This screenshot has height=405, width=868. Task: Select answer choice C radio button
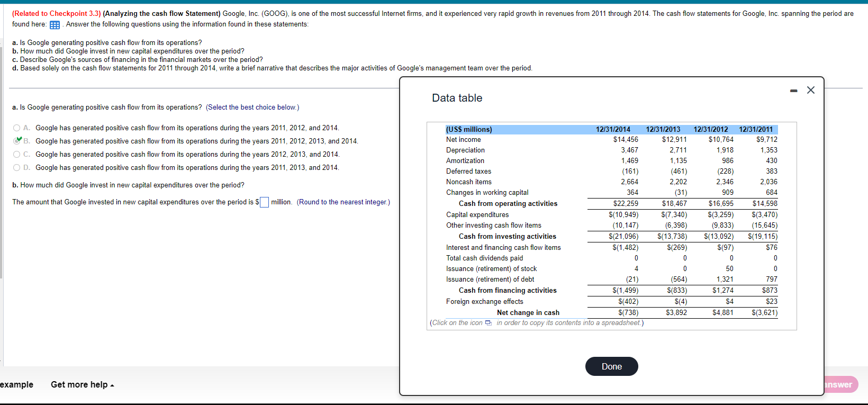(17, 155)
